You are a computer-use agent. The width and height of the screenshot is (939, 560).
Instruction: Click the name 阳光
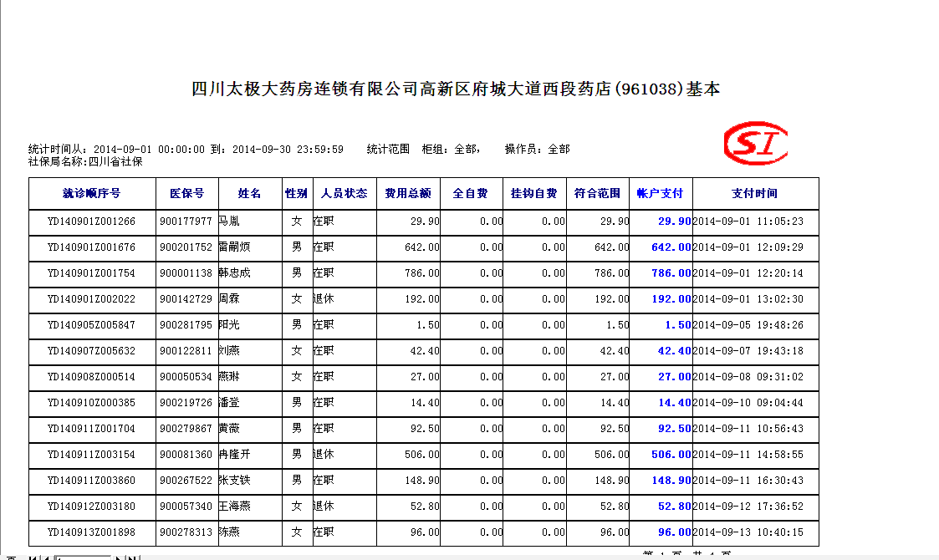[x=229, y=325]
